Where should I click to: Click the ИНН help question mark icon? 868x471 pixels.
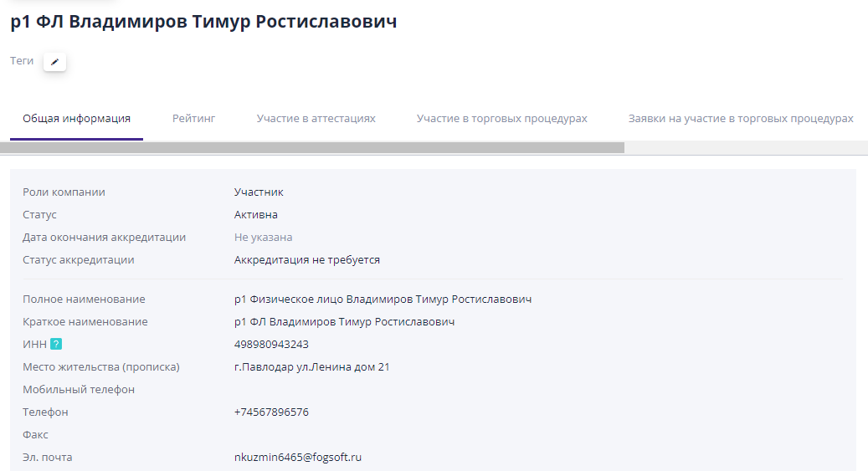pyautogui.click(x=56, y=344)
